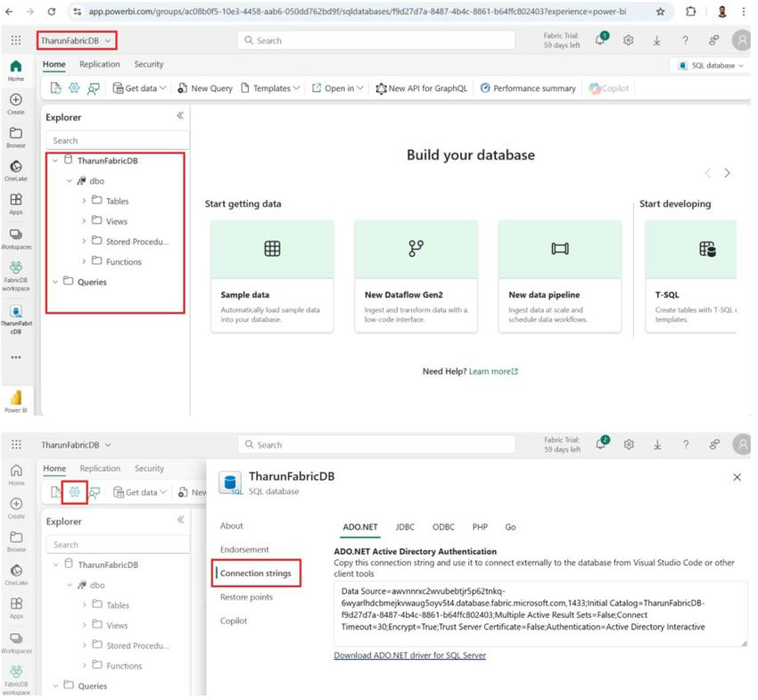This screenshot has width=758, height=700.
Task: Open the database settings gear in the ribbon
Action: [75, 491]
